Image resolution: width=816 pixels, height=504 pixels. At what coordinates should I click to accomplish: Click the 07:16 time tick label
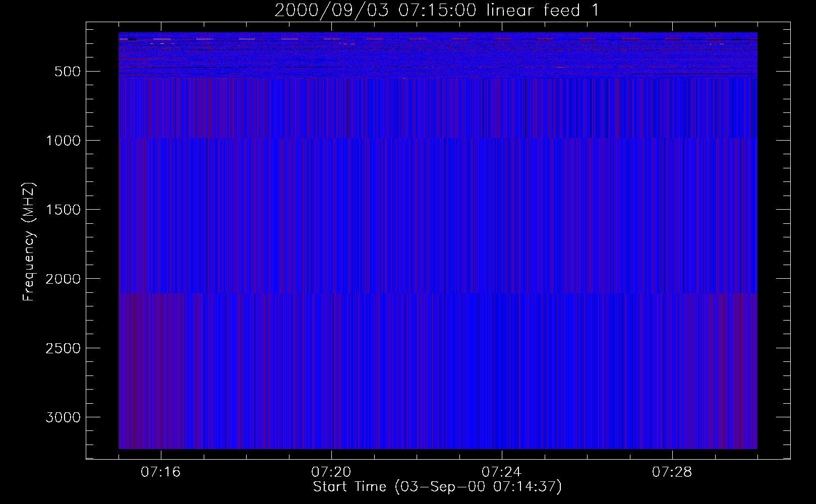pyautogui.click(x=160, y=472)
